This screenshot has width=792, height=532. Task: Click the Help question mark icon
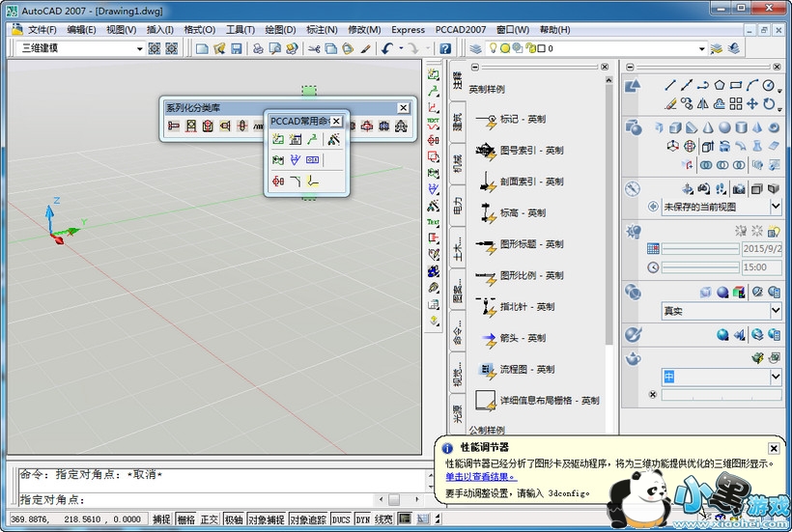(445, 48)
